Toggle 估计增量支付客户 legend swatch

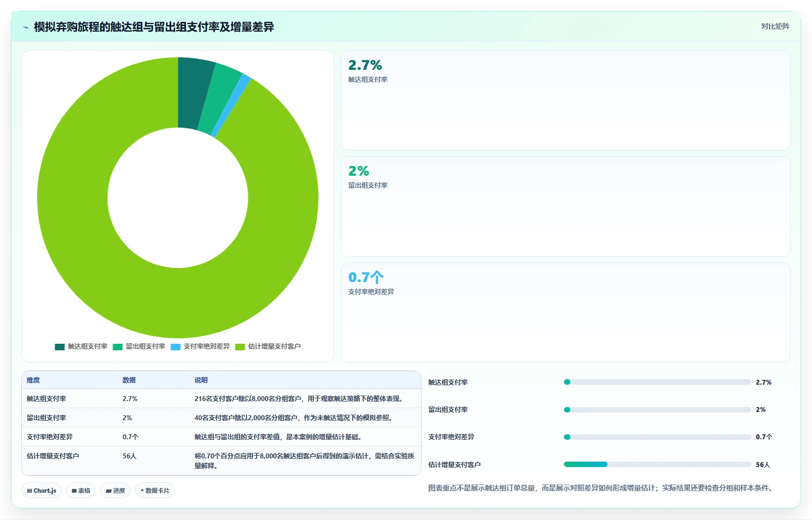tap(240, 346)
